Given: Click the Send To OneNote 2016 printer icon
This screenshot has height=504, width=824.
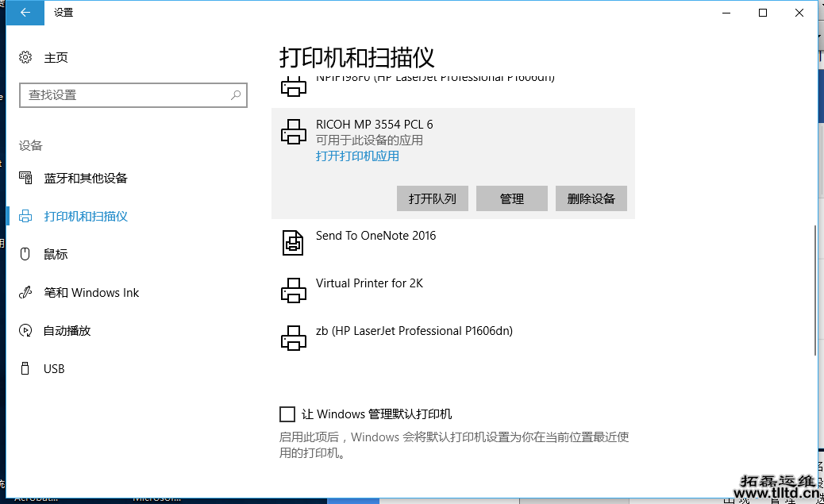Looking at the screenshot, I should [x=293, y=242].
